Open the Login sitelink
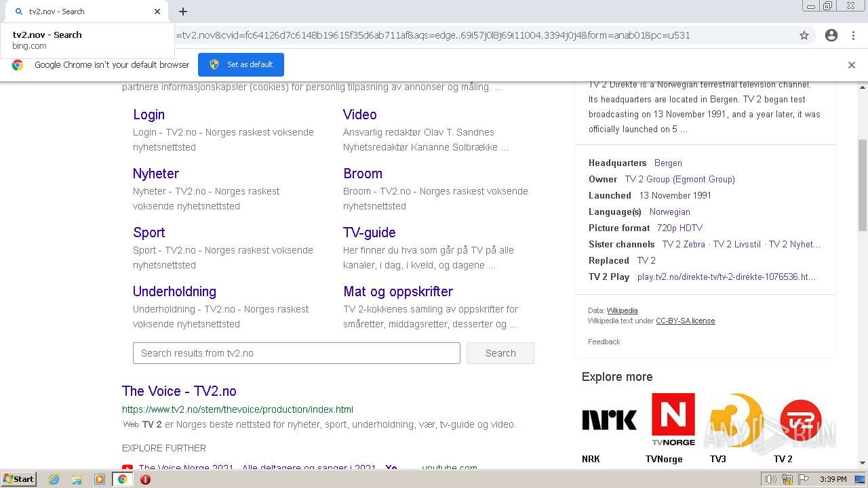 pos(149,115)
